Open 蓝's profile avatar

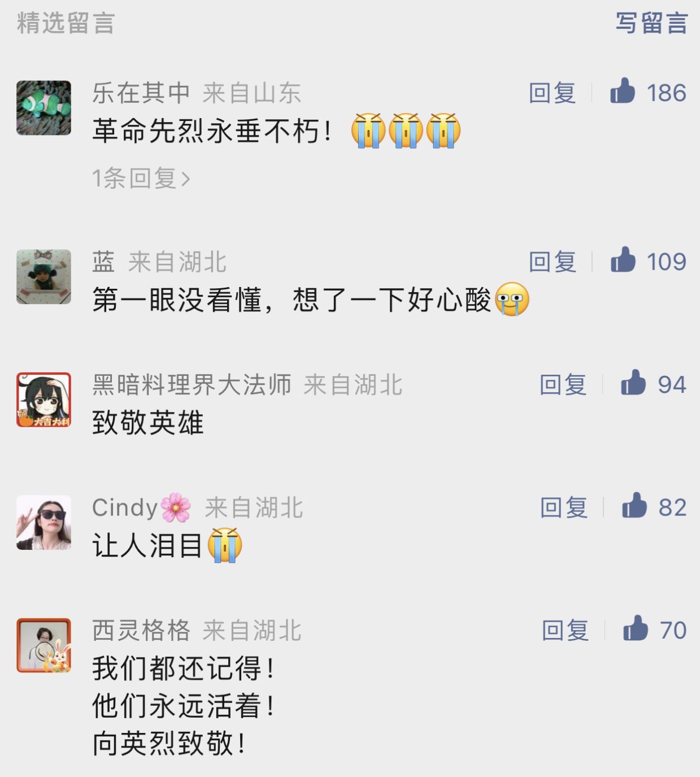point(44,277)
